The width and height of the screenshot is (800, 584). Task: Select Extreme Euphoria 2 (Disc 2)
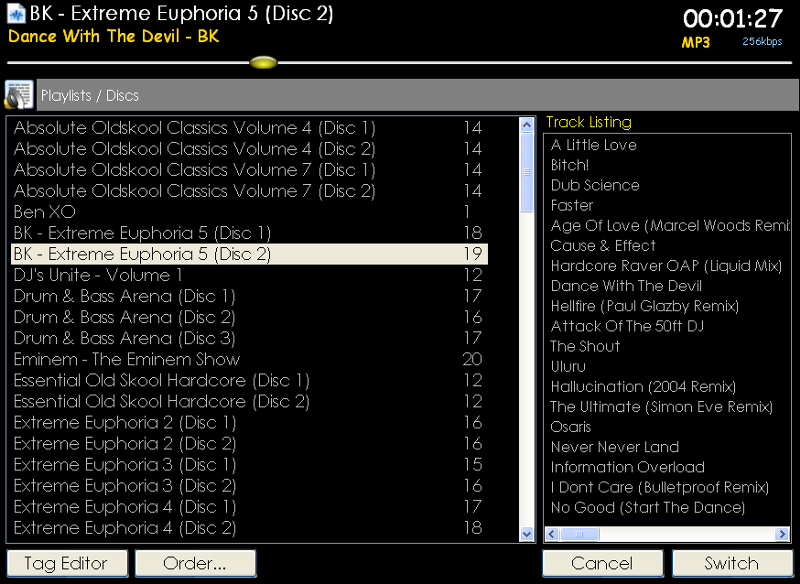pyautogui.click(x=249, y=444)
